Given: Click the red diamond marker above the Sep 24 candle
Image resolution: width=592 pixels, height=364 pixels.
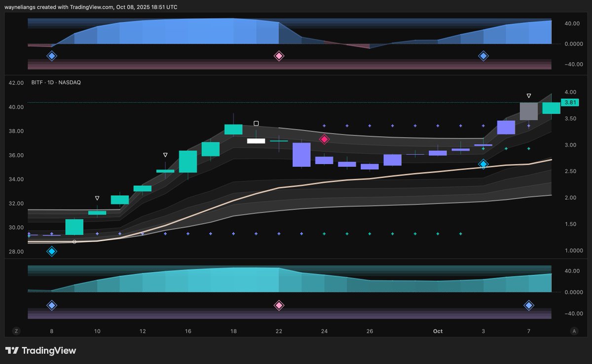Looking at the screenshot, I should [324, 139].
